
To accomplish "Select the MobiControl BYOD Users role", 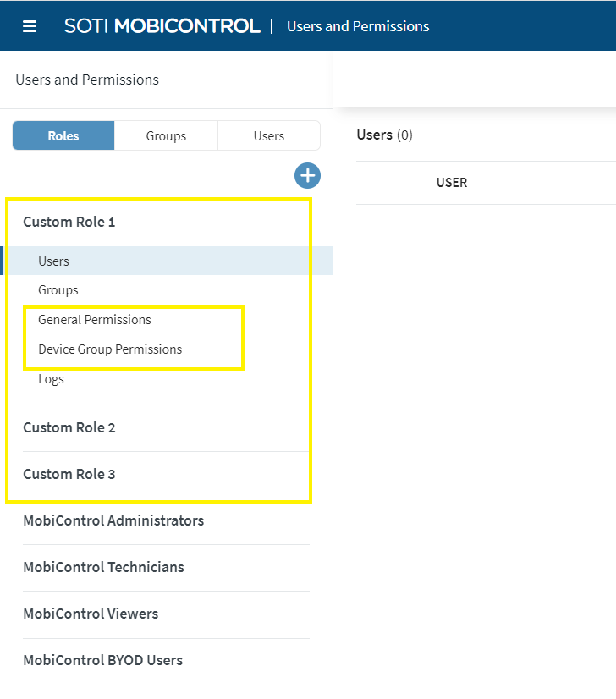I will pyautogui.click(x=102, y=660).
